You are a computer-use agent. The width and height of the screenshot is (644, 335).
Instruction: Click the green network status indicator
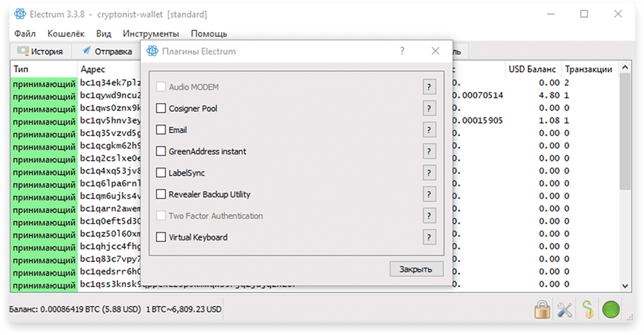(x=611, y=309)
